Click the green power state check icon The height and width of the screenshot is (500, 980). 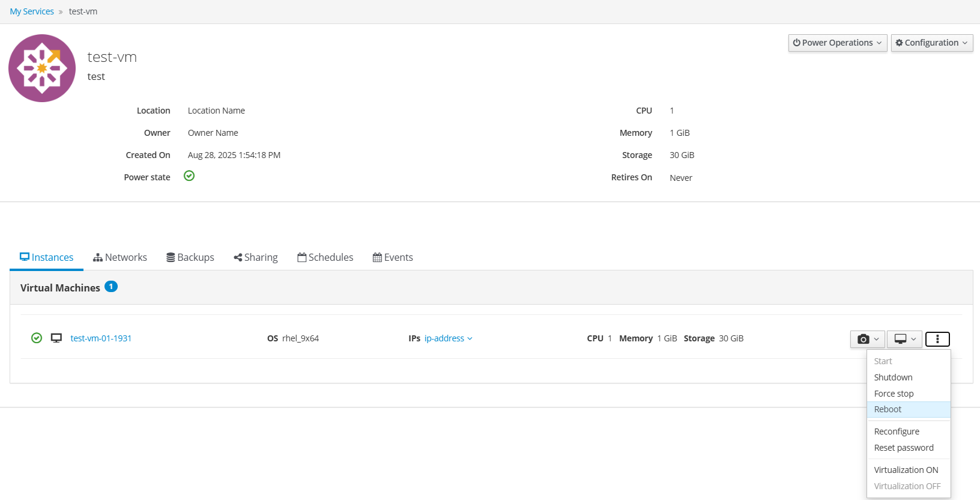click(189, 176)
